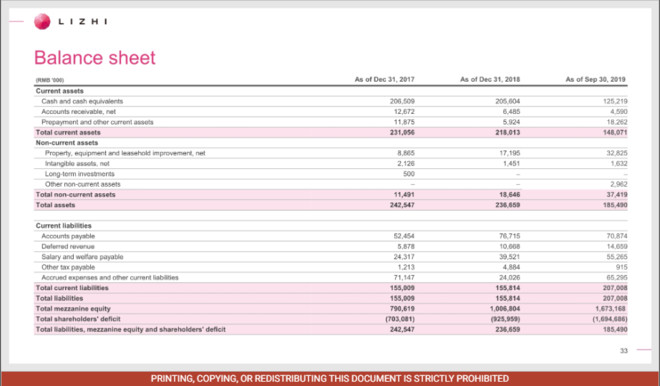Select other non-current assets value 2,962
Viewport: 660px width, 386px height.
pyautogui.click(x=618, y=184)
